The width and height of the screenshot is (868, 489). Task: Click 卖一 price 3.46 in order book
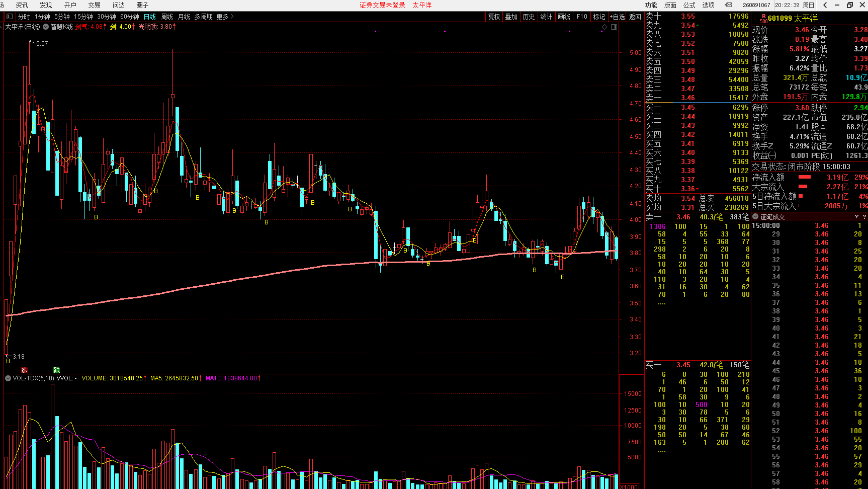tap(688, 98)
